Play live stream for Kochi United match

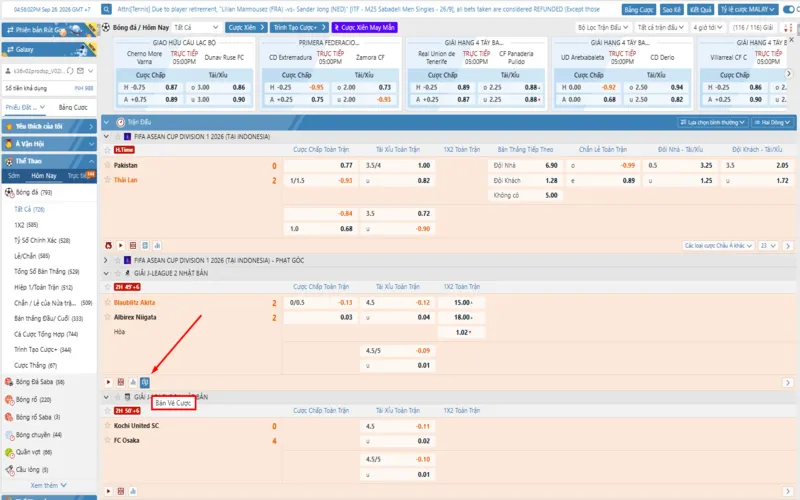(108, 491)
